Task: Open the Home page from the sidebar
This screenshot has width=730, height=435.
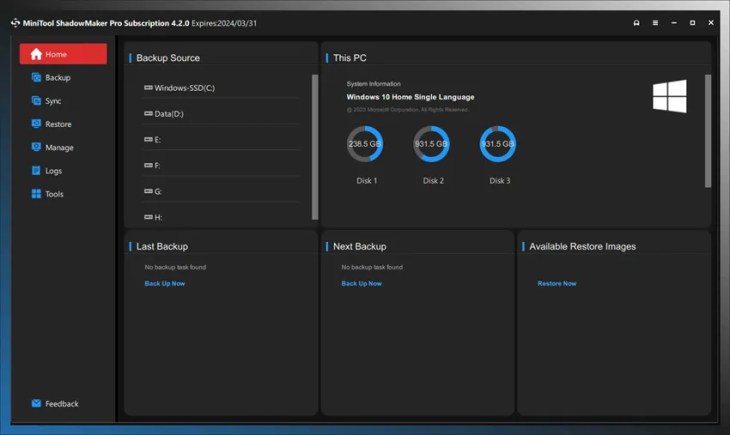Action: [63, 54]
